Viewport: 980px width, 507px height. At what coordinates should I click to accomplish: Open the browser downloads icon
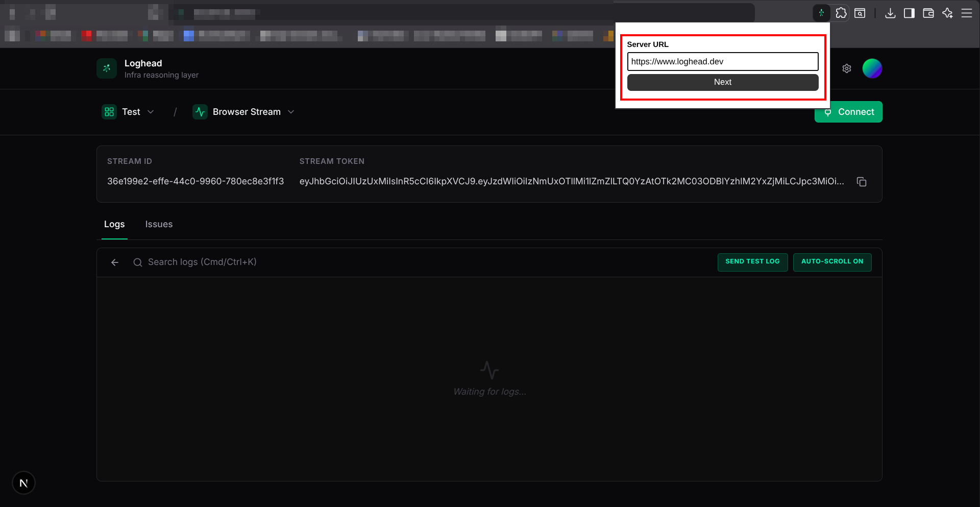[x=890, y=13]
